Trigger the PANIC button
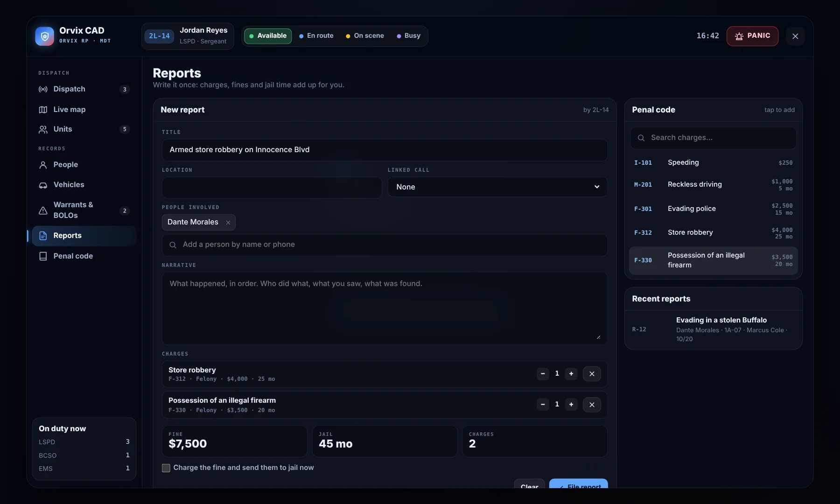840x504 pixels. [x=752, y=36]
